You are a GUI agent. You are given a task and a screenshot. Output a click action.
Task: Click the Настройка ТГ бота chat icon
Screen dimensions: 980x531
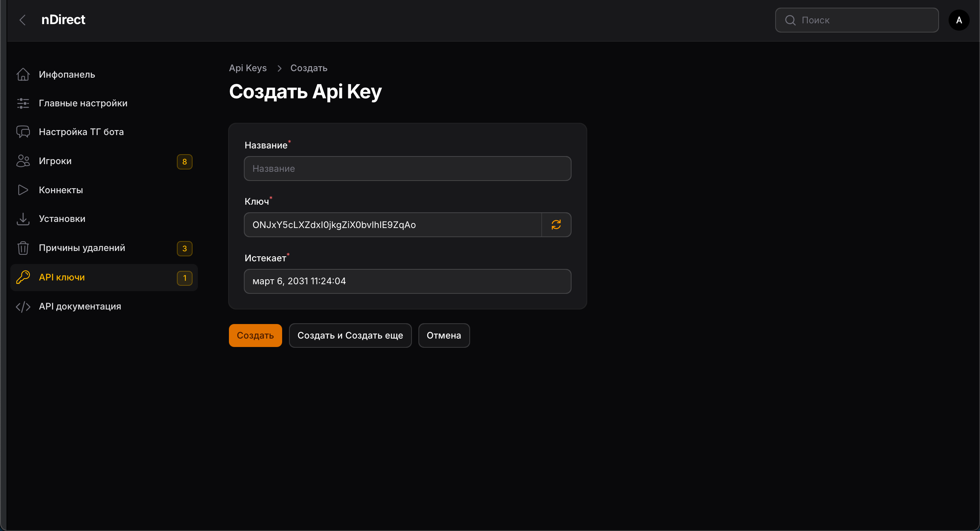click(x=23, y=132)
